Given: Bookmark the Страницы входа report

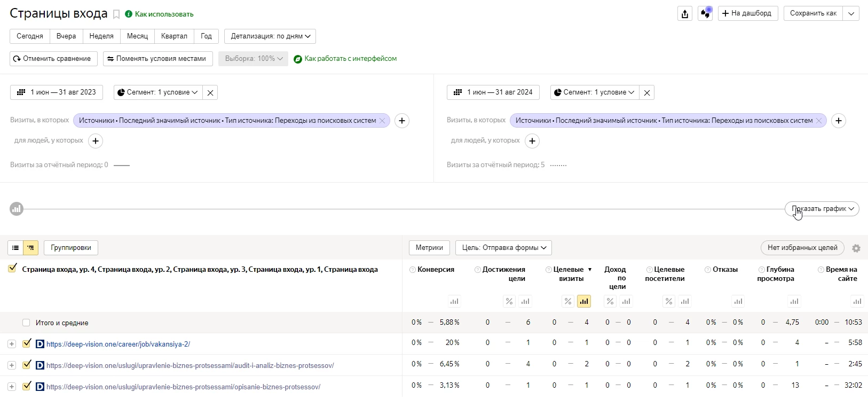Looking at the screenshot, I should click(x=116, y=14).
